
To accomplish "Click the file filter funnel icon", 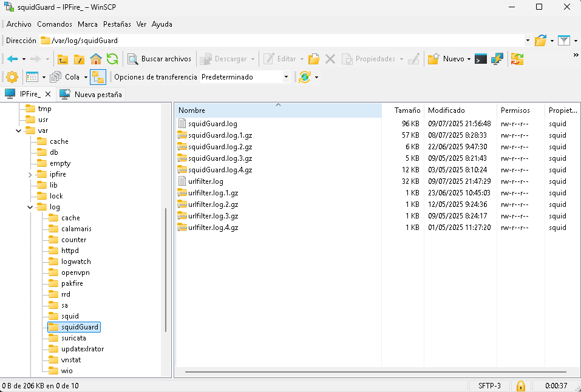I will point(563,41).
